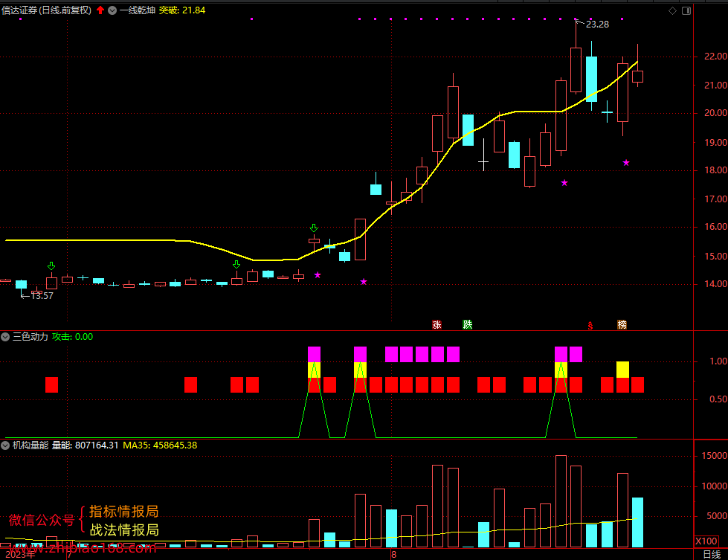The height and width of the screenshot is (560, 728).
Task: Click the X100 volume scale button
Action: point(706,541)
